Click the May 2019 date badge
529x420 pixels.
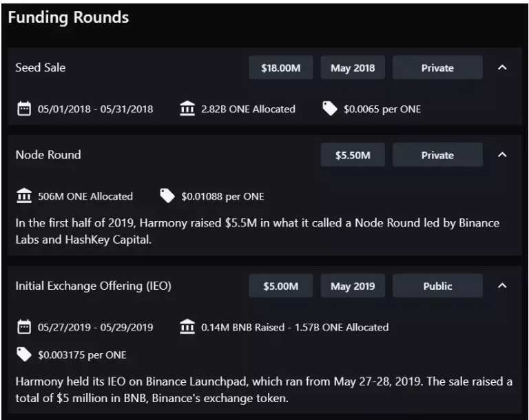tap(353, 286)
